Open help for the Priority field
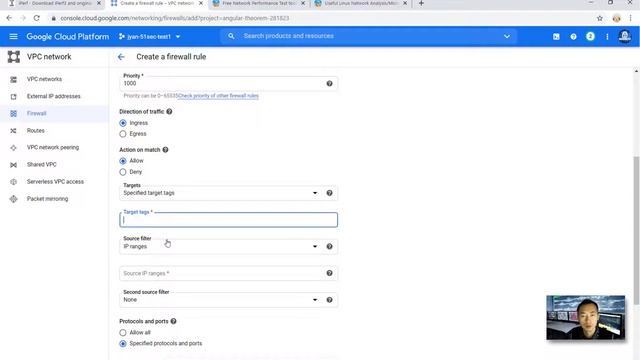This screenshot has width=640, height=360. click(329, 83)
